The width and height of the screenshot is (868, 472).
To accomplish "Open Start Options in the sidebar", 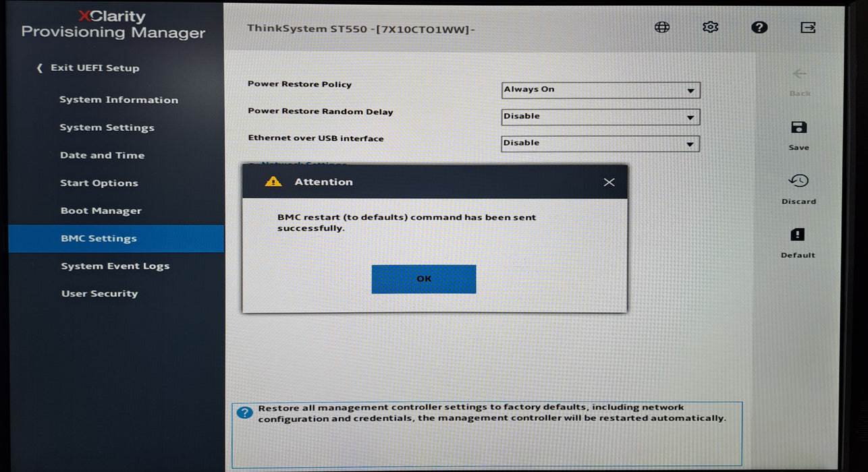I will coord(99,183).
